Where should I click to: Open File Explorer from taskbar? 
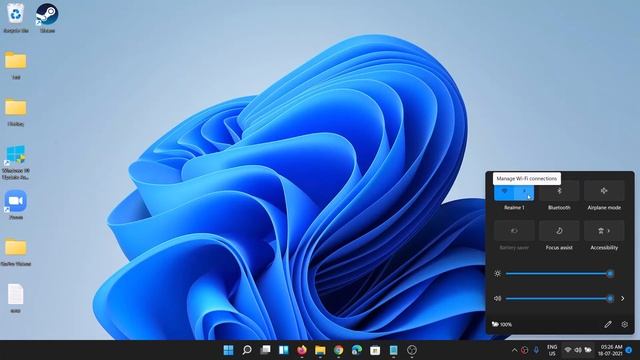tap(320, 350)
